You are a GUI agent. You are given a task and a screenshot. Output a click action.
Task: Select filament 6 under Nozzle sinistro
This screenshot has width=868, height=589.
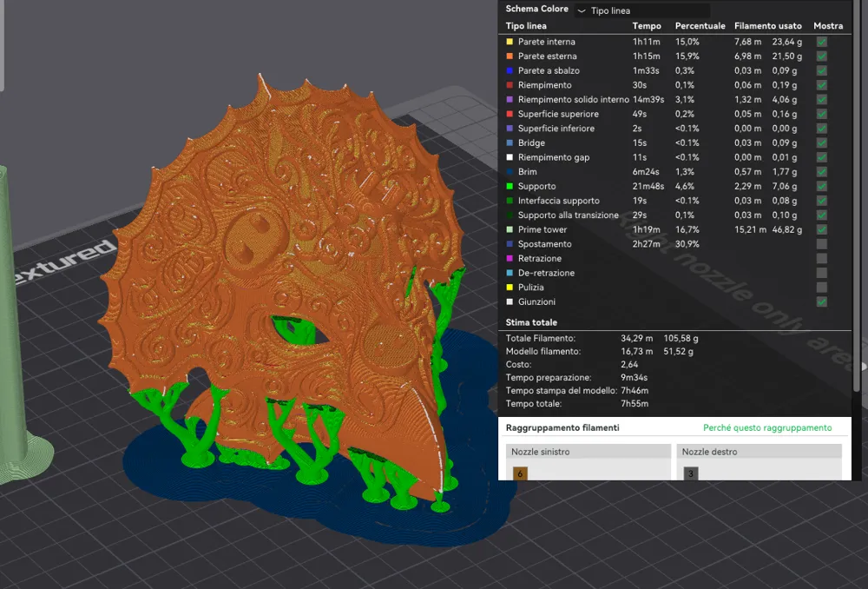click(x=520, y=473)
